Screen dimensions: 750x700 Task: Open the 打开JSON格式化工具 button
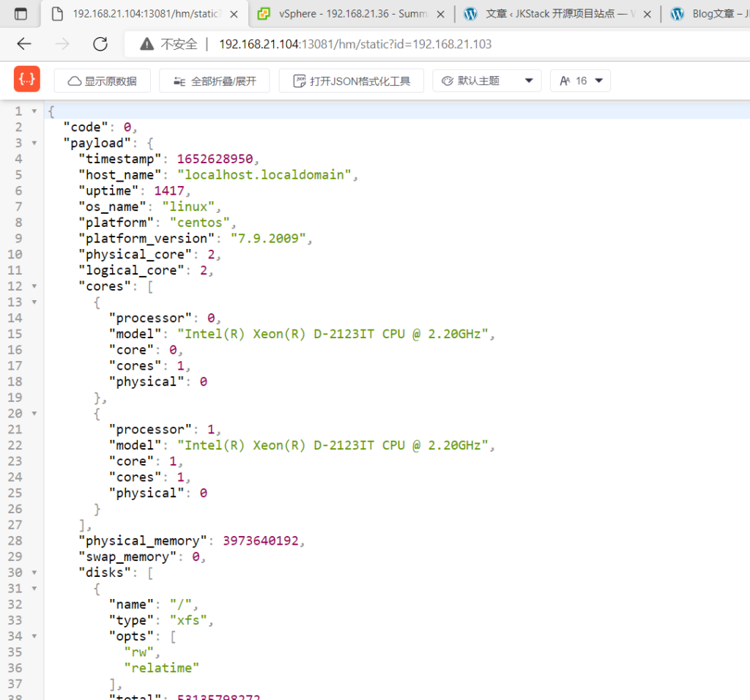(352, 81)
